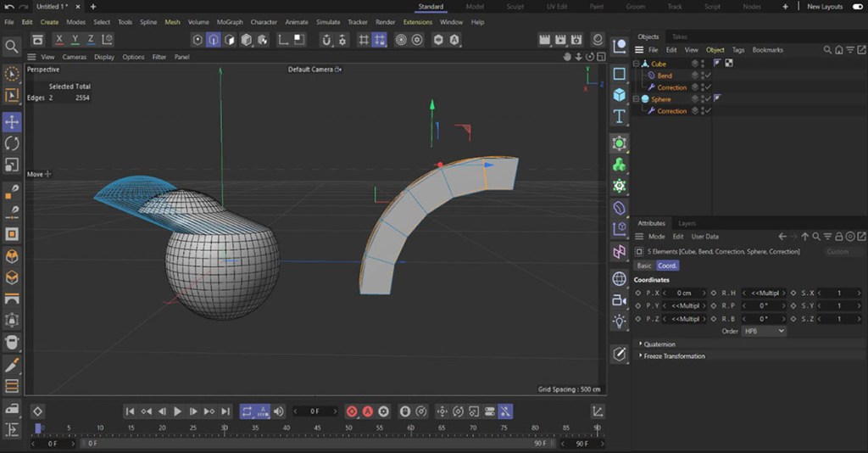This screenshot has width=868, height=453.
Task: Click the Rotate tool icon
Action: tap(12, 143)
